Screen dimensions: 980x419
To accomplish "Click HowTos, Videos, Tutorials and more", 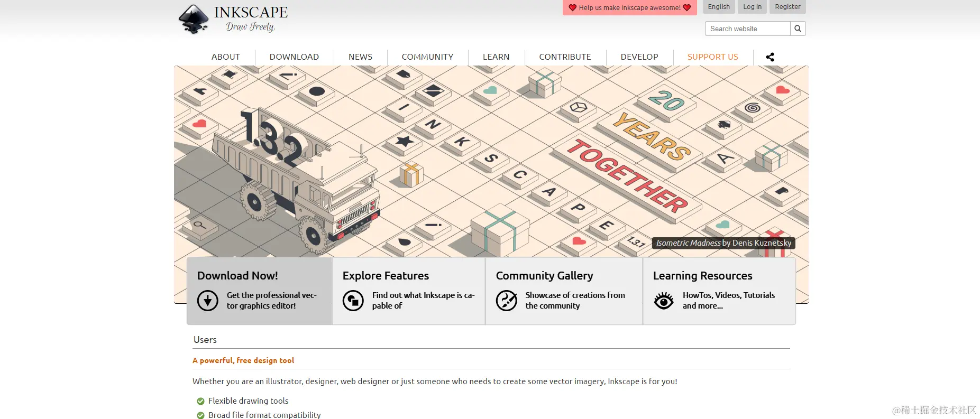I will pos(729,301).
